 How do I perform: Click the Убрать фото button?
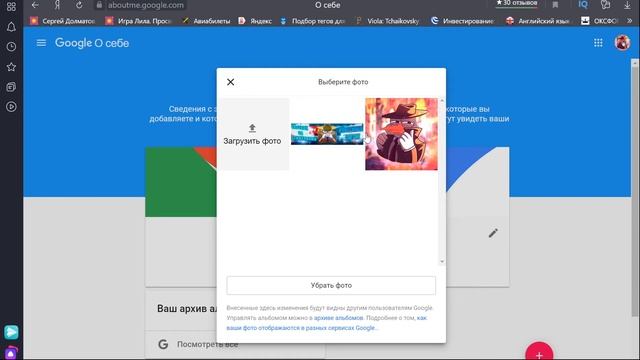[331, 285]
